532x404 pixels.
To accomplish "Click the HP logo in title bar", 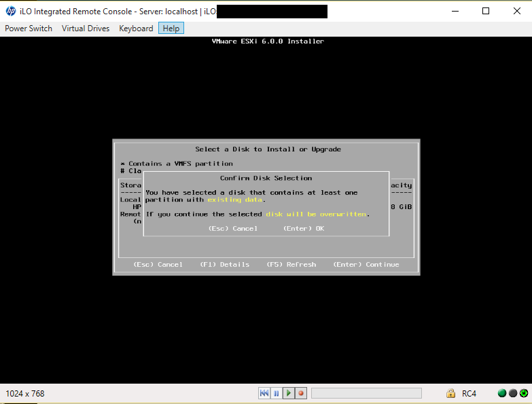I will (11, 11).
